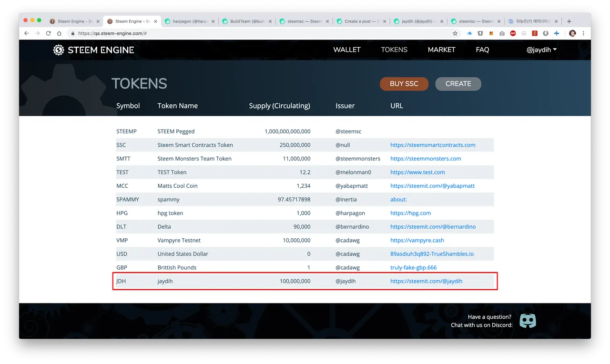Open the TOKENS page
Viewport: 610px width, 364px height.
(394, 50)
